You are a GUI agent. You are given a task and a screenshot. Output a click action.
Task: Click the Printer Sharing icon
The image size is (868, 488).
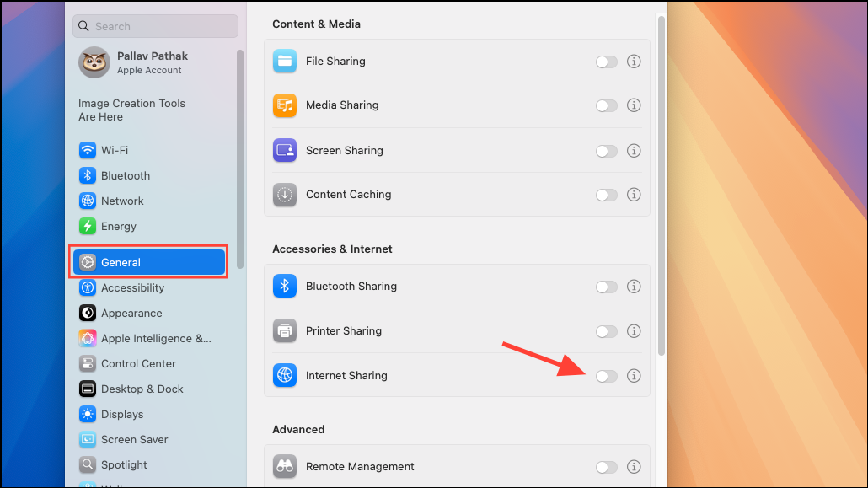coord(285,330)
